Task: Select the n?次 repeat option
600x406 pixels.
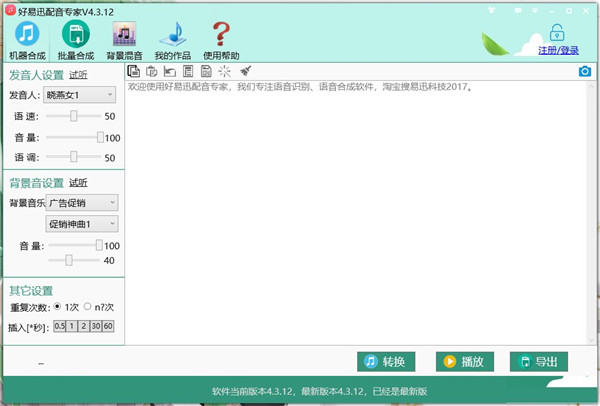Action: point(87,307)
